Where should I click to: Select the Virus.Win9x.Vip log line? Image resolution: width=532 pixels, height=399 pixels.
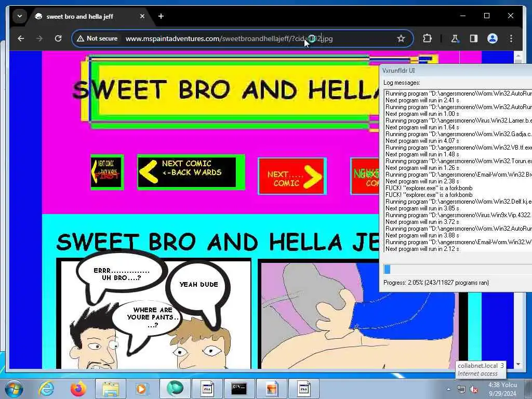458,215
